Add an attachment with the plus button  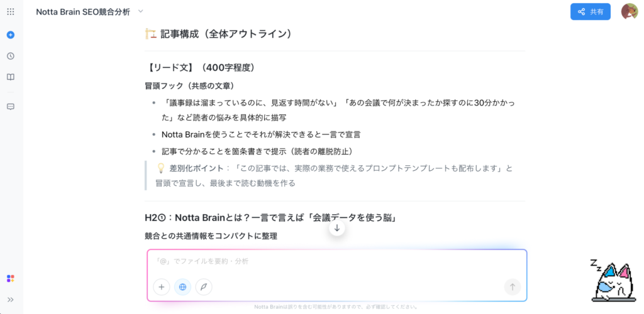tap(162, 287)
